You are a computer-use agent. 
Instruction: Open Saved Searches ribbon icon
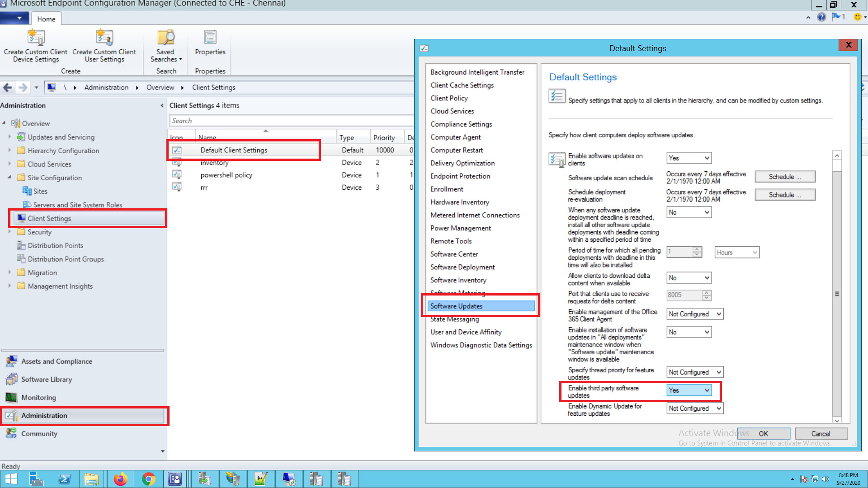[166, 38]
